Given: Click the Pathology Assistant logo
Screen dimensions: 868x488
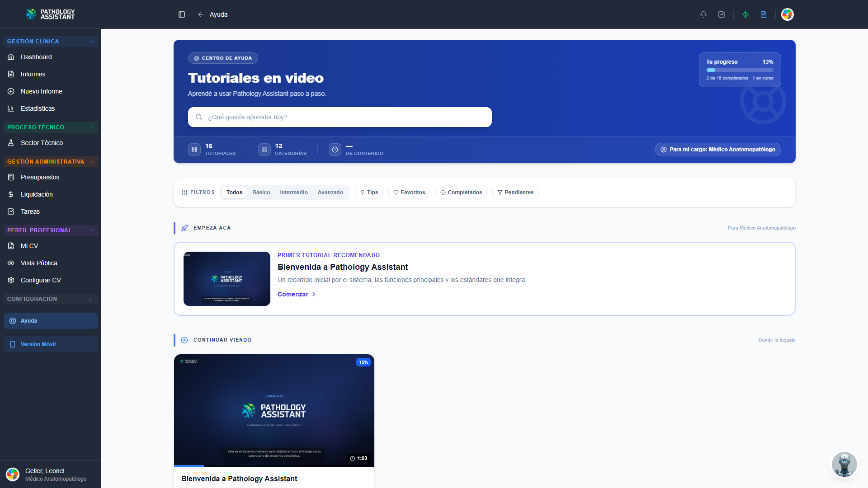Looking at the screenshot, I should pyautogui.click(x=50, y=14).
